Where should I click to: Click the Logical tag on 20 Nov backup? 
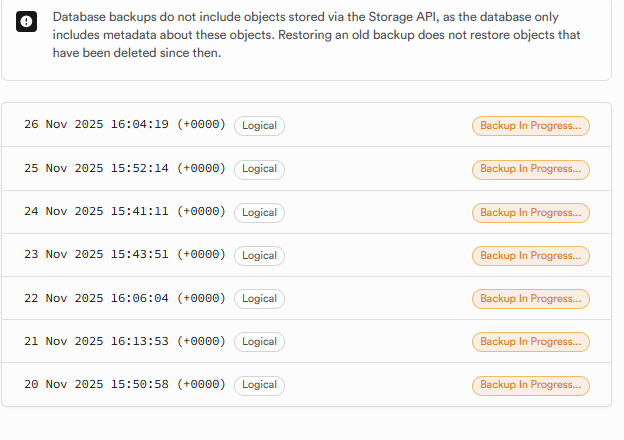tap(259, 385)
